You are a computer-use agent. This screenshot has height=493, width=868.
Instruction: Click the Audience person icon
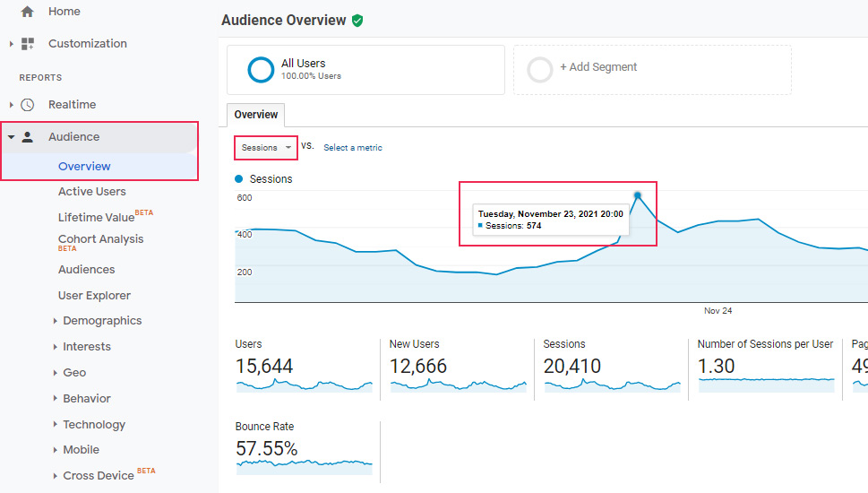[x=27, y=137]
